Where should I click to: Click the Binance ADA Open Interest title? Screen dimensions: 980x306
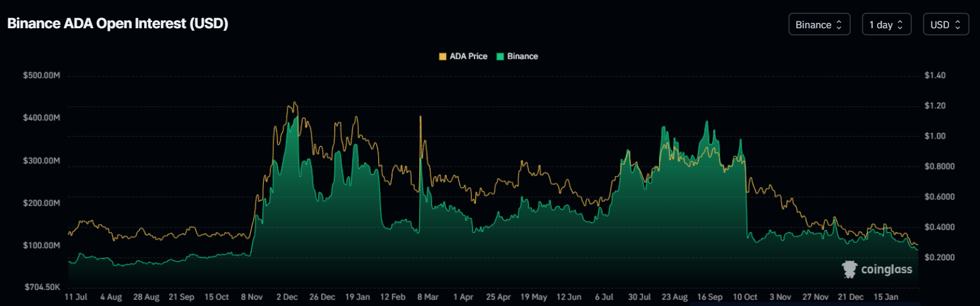[x=118, y=24]
